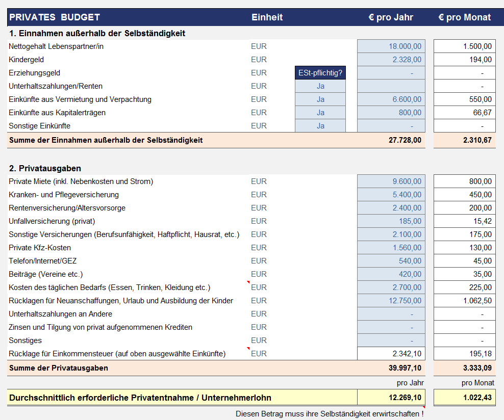Select the 'Ja' cell for Sonstige Einkünfte

[320, 126]
